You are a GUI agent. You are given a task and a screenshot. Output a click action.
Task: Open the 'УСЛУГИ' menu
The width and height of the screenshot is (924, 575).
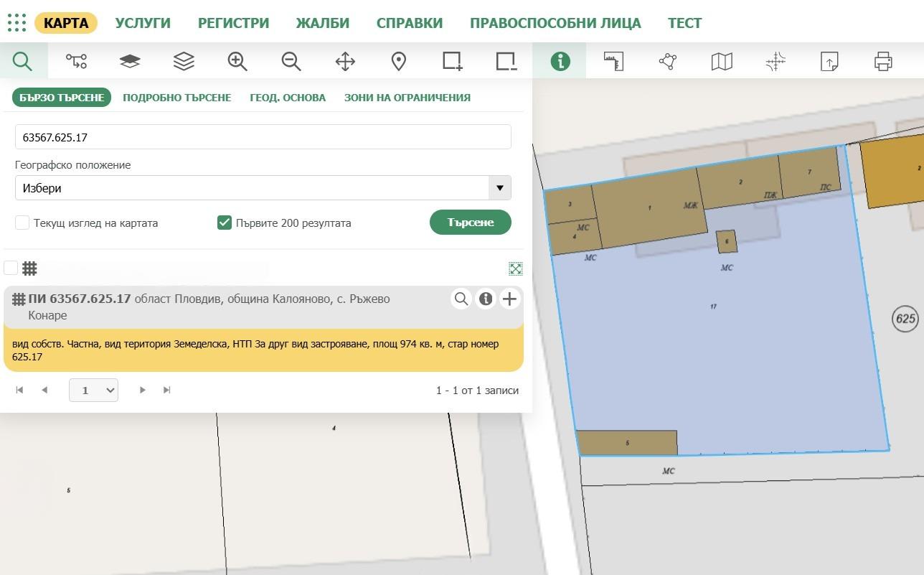pyautogui.click(x=143, y=23)
